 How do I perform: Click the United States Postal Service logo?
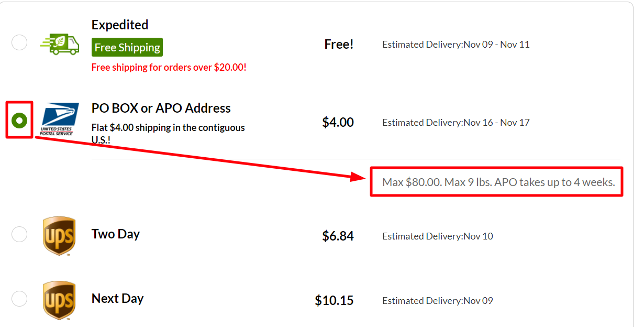pos(60,119)
